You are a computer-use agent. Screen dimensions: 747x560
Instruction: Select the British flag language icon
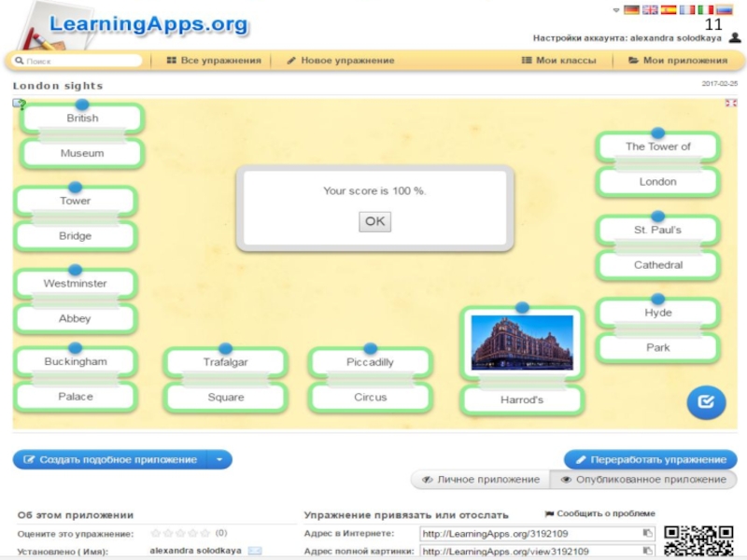tap(650, 10)
